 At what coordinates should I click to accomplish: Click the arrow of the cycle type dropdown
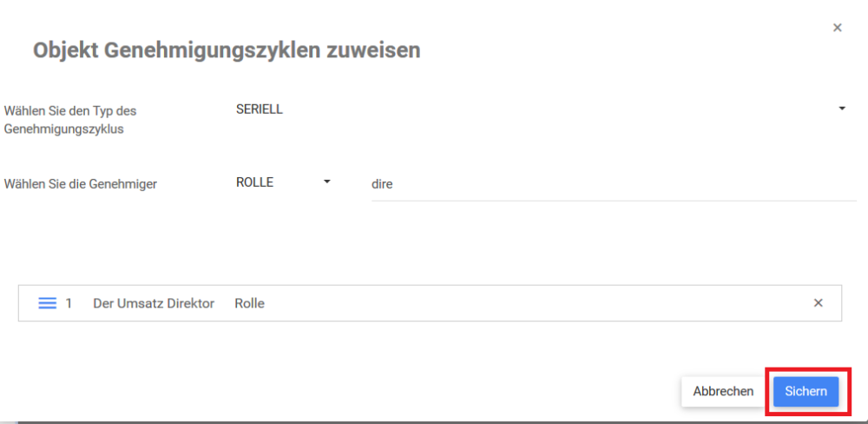[x=841, y=109]
